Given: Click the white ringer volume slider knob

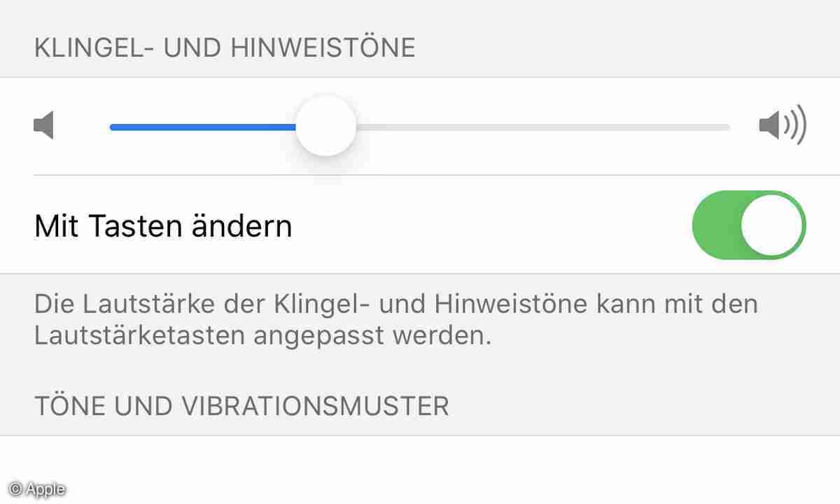Looking at the screenshot, I should pyautogui.click(x=325, y=127).
